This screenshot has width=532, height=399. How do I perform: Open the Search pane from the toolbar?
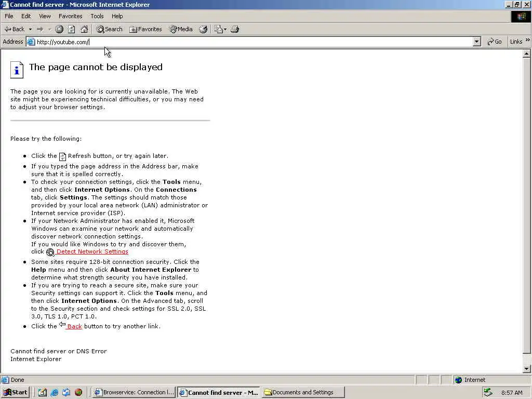[x=109, y=29]
